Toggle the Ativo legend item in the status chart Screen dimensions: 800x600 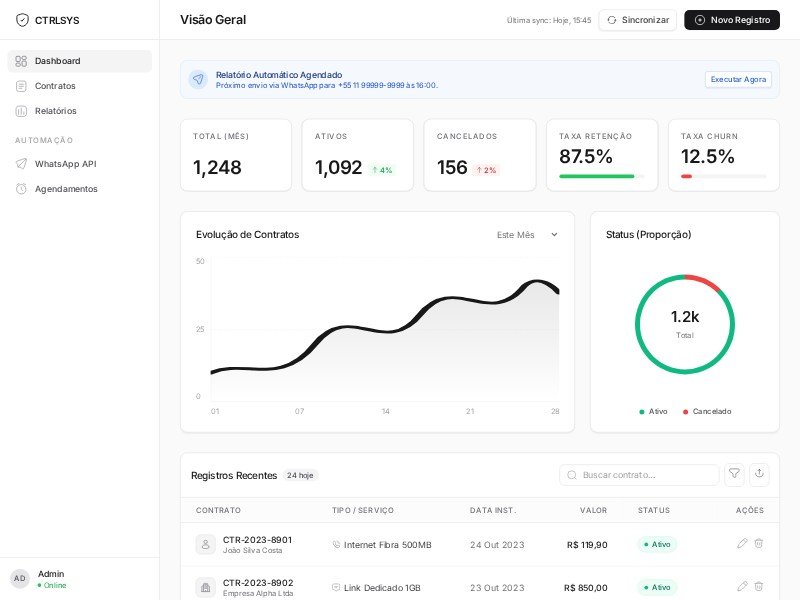[x=654, y=412]
